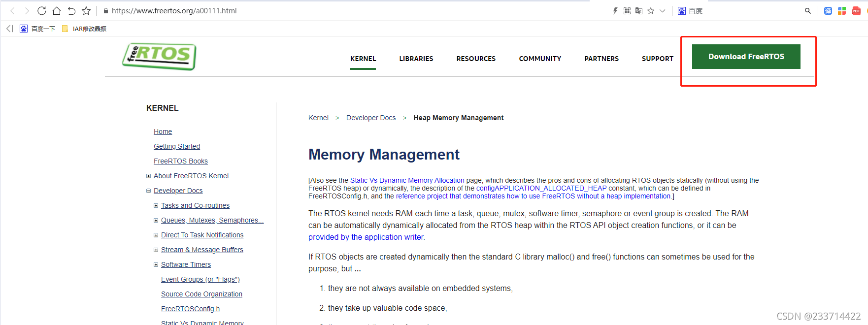868x325 pixels.
Task: Click the Kernel breadcrumb
Action: point(318,118)
